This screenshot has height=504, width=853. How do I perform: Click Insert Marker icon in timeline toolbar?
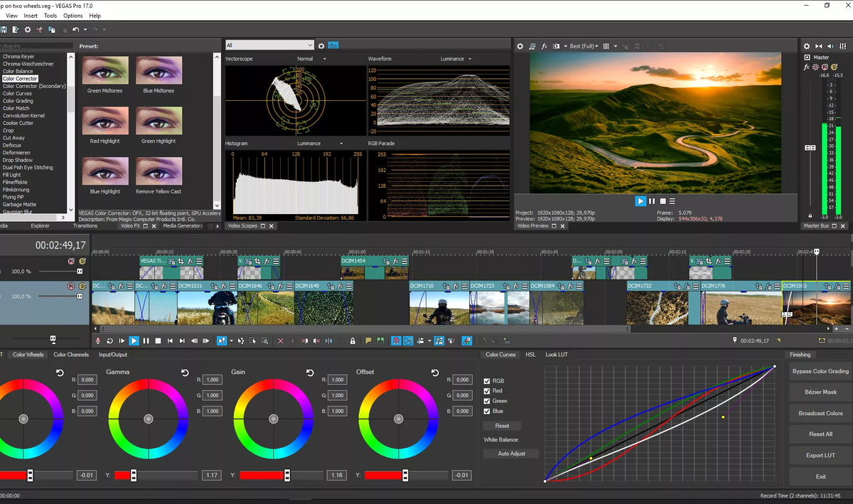coord(368,341)
